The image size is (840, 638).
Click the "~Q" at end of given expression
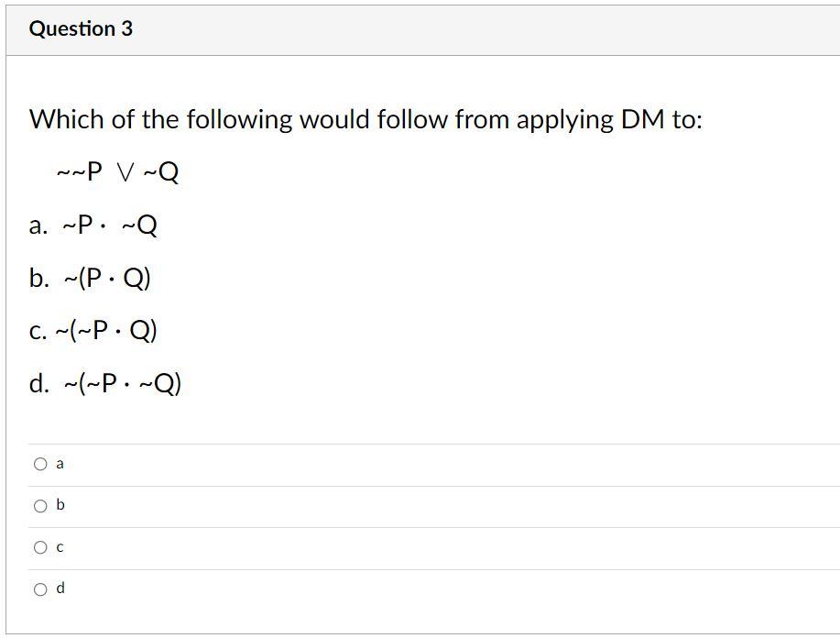click(x=162, y=172)
